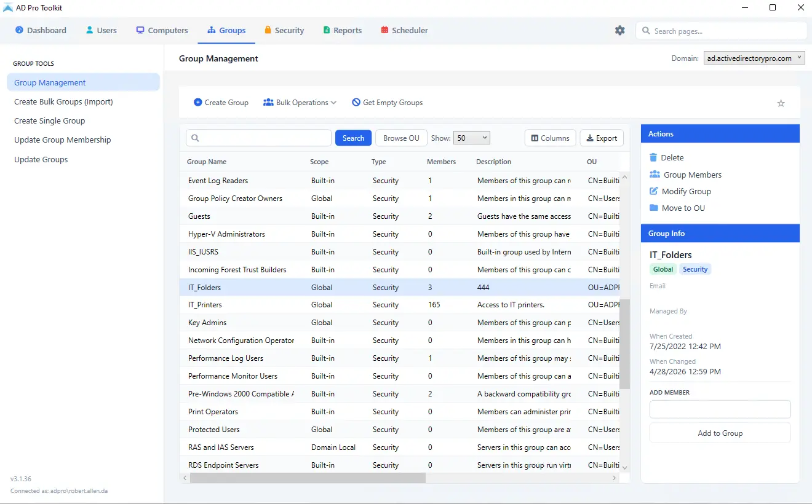Sort by Scope column header
Screen dimensions: 812x504
319,162
